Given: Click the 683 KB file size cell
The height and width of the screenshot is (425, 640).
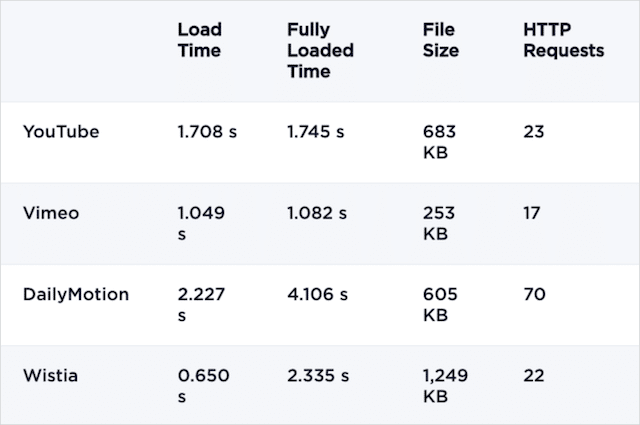Looking at the screenshot, I should pyautogui.click(x=439, y=142).
